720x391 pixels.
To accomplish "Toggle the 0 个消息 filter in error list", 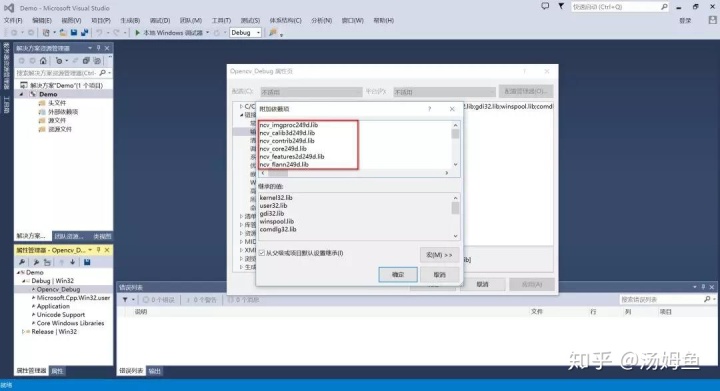I will pos(243,300).
